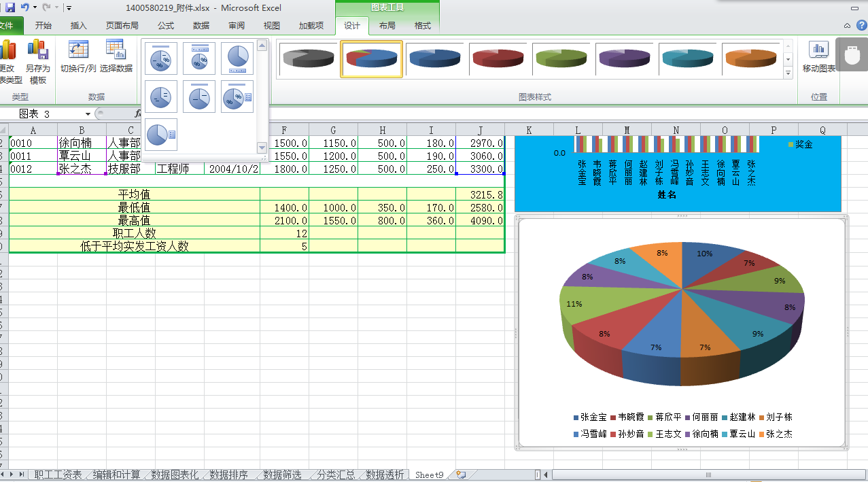Switch chart rows and columns (切换行/列)

[x=78, y=57]
